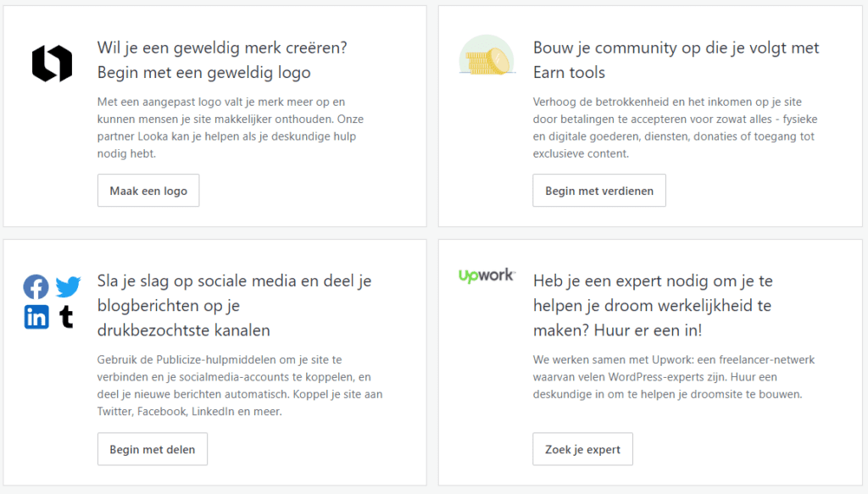The image size is (868, 494).
Task: Click the Upwork freelancer-netwerk description text
Action: click(674, 377)
